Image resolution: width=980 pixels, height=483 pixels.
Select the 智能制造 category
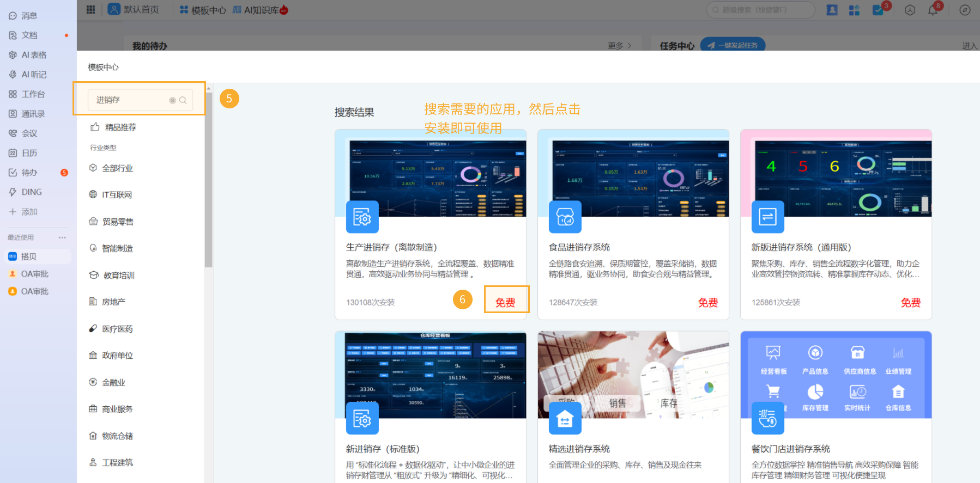[111, 248]
